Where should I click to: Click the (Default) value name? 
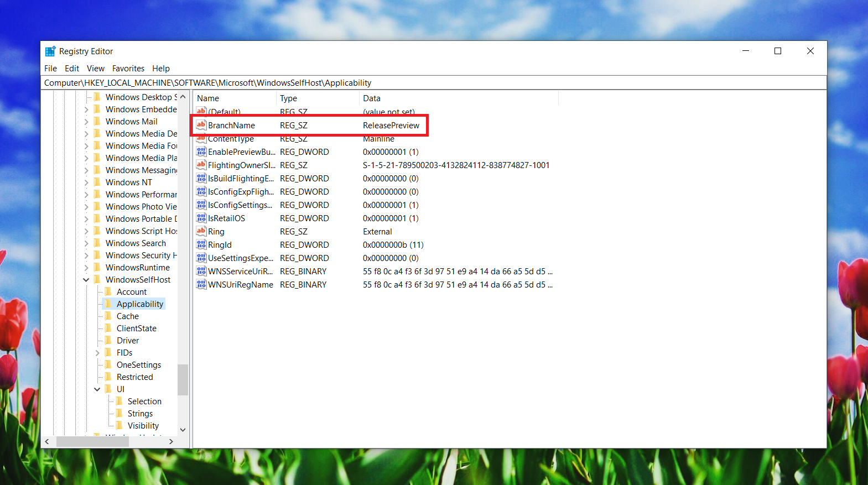(224, 112)
